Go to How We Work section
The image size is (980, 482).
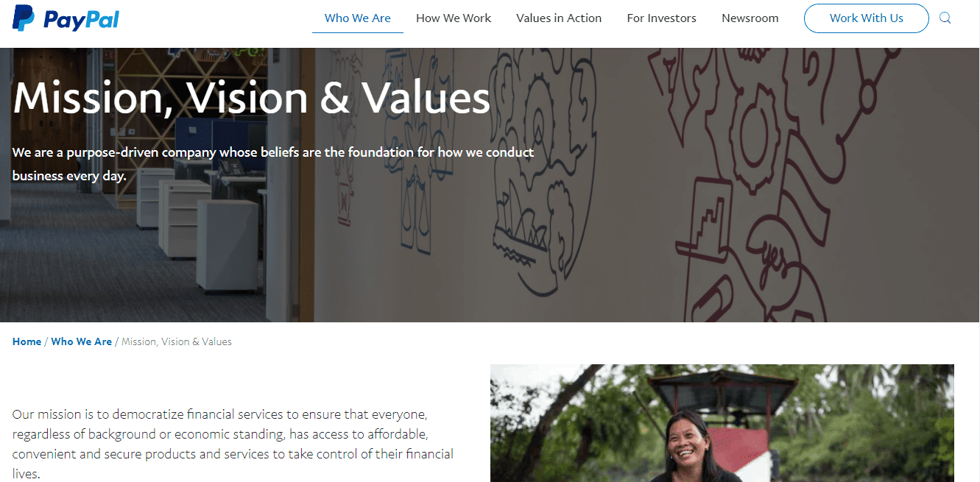(x=454, y=18)
